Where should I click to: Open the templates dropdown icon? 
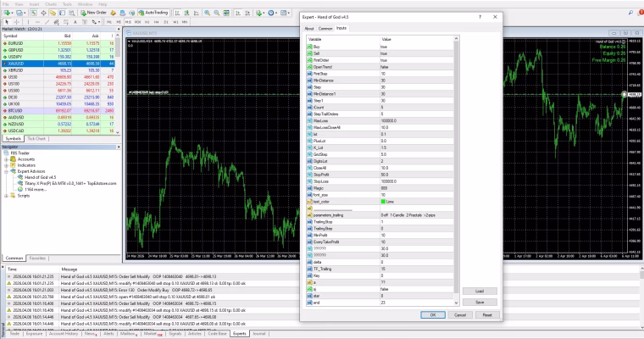pyautogui.click(x=285, y=13)
